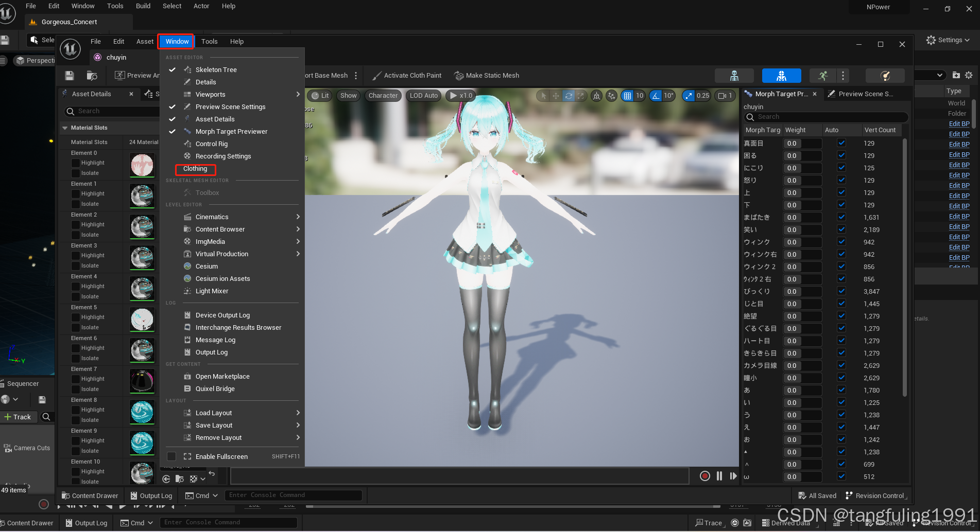Click the first Edit BP link
The width and height of the screenshot is (980, 532).
959,124
